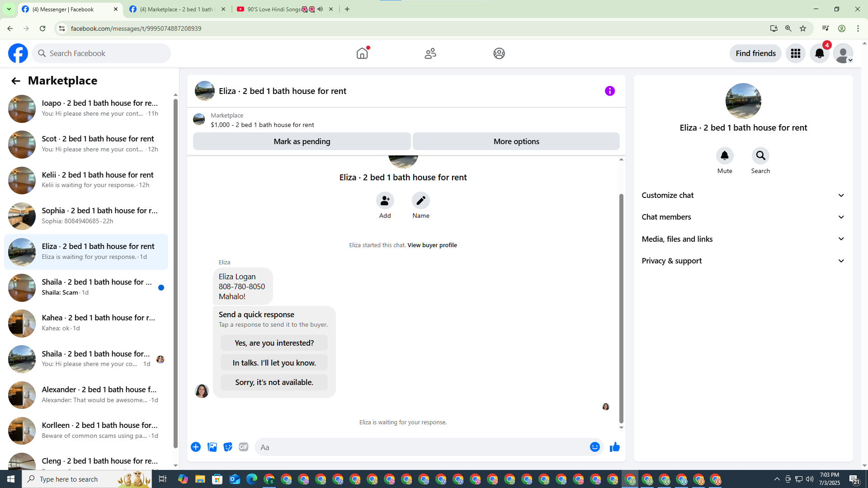Click the sticker chooser icon
The image size is (868, 488).
click(228, 447)
